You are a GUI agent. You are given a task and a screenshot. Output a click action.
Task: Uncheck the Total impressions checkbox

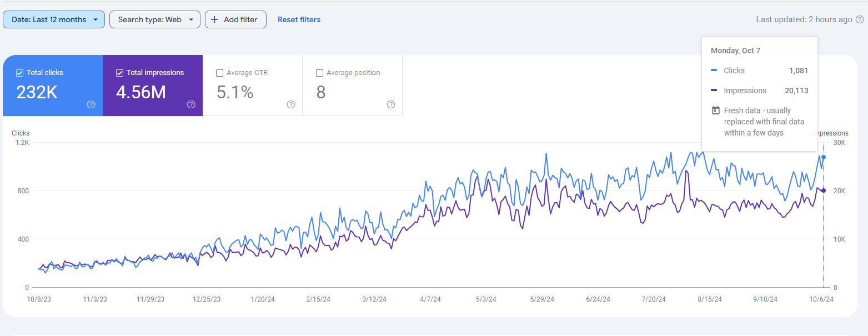(120, 73)
